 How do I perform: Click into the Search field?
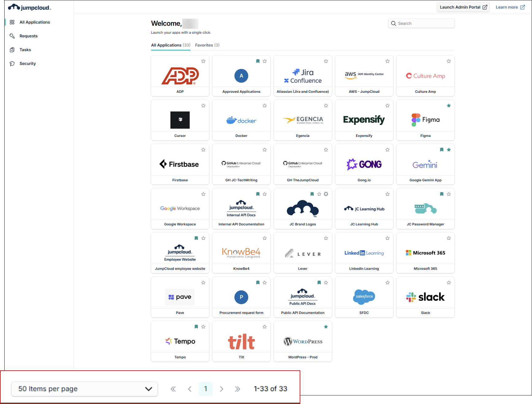[x=424, y=24]
